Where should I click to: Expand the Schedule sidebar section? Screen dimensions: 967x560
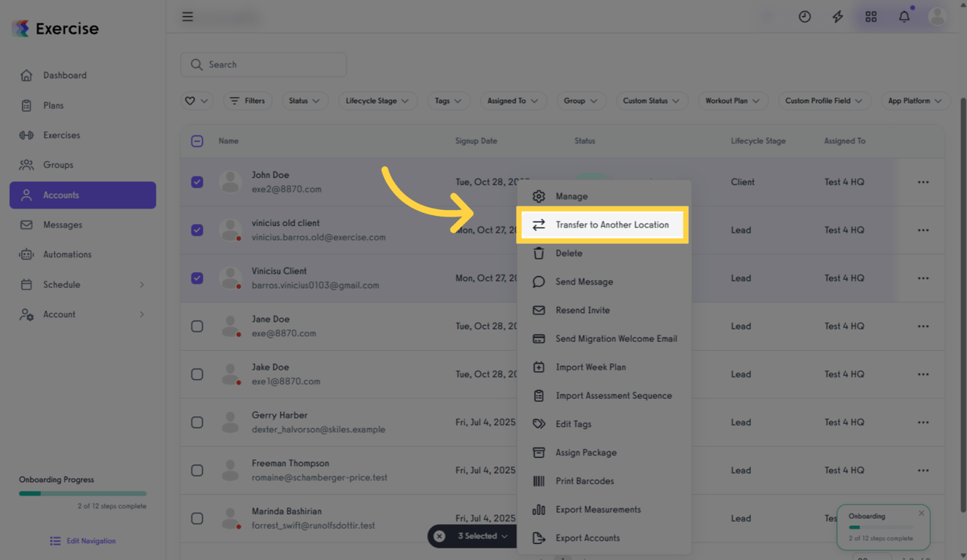(61, 284)
